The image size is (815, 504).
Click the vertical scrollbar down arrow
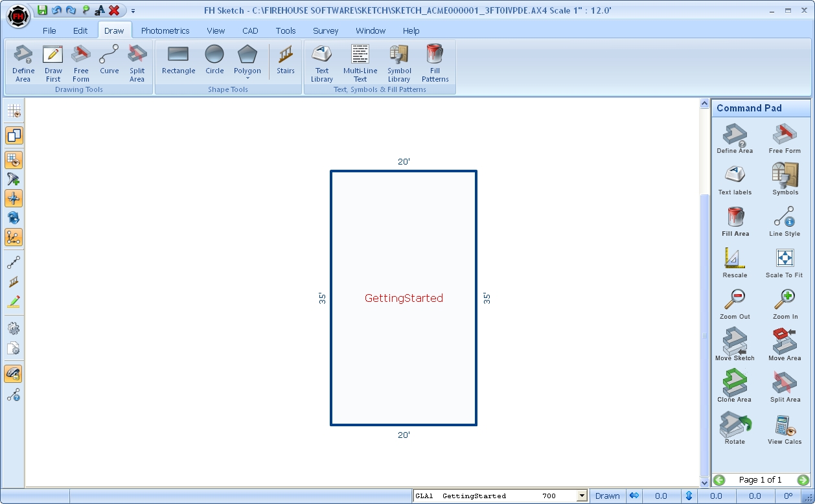coord(705,483)
